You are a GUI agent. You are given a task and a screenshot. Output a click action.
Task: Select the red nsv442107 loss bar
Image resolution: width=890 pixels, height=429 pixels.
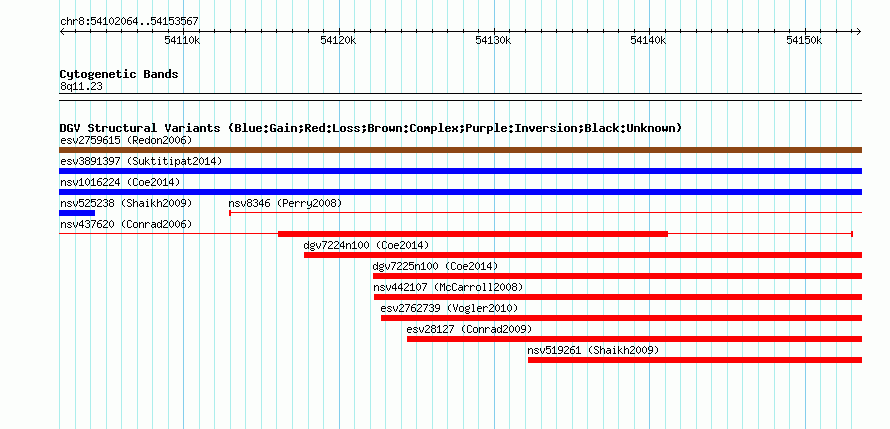(x=618, y=297)
